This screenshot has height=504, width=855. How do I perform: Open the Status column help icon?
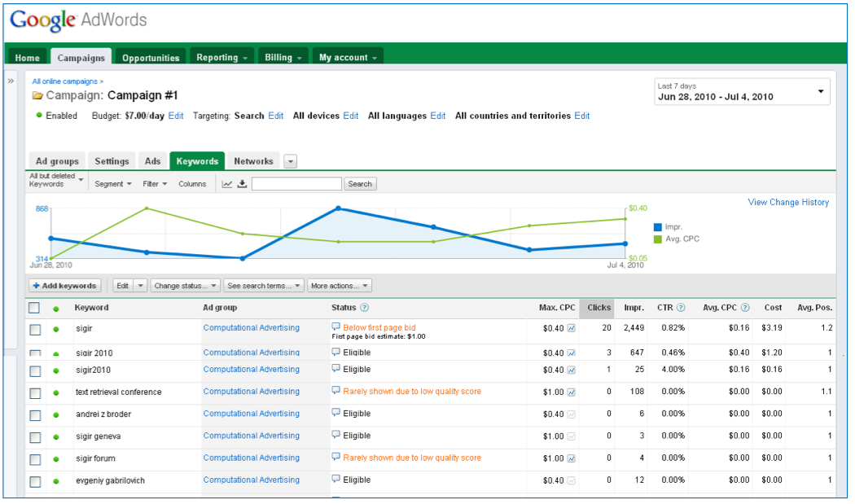[x=364, y=308]
